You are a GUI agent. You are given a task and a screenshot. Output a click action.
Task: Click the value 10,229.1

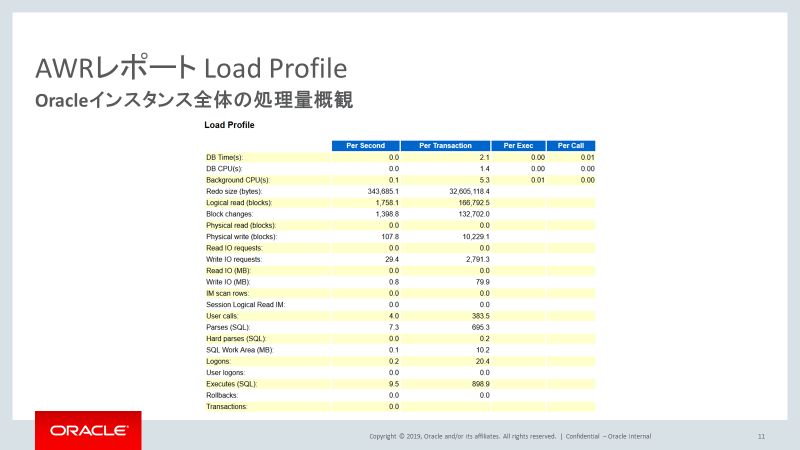[476, 237]
